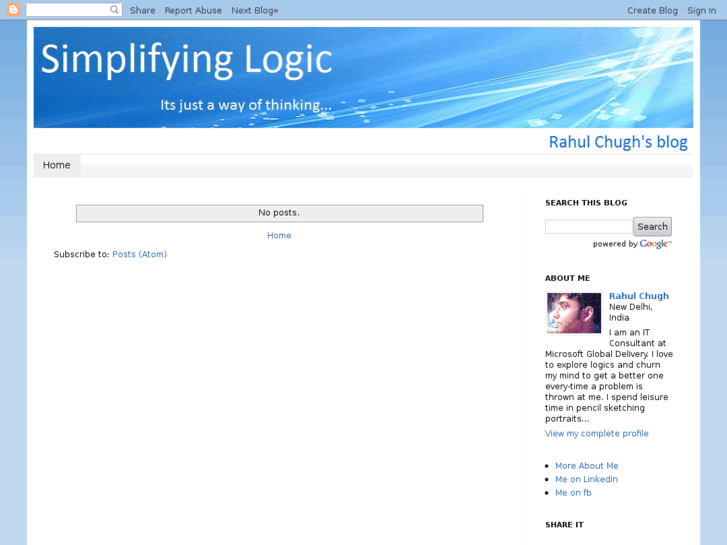The width and height of the screenshot is (727, 545).
Task: Click the No posts. message text
Action: tap(279, 212)
